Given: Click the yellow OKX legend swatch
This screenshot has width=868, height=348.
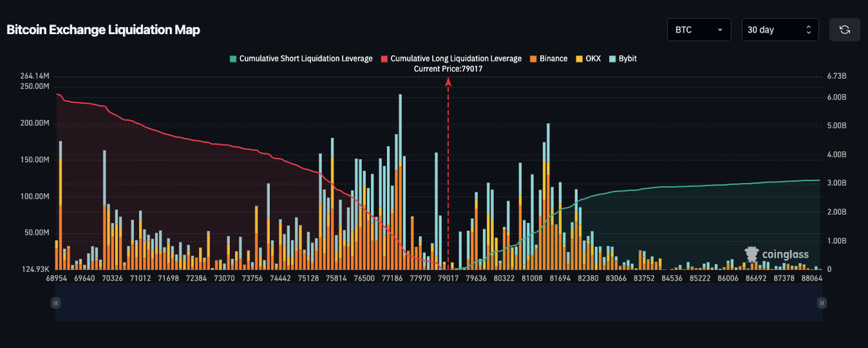Looking at the screenshot, I should 579,59.
